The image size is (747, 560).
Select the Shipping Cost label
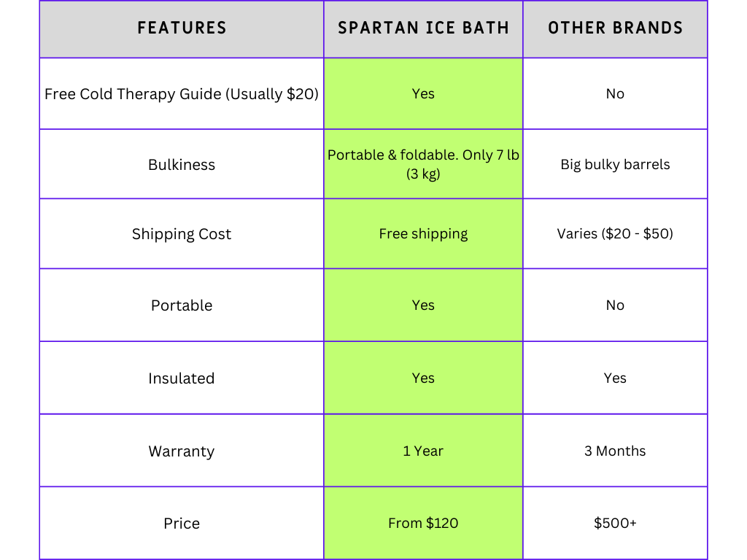pyautogui.click(x=182, y=234)
